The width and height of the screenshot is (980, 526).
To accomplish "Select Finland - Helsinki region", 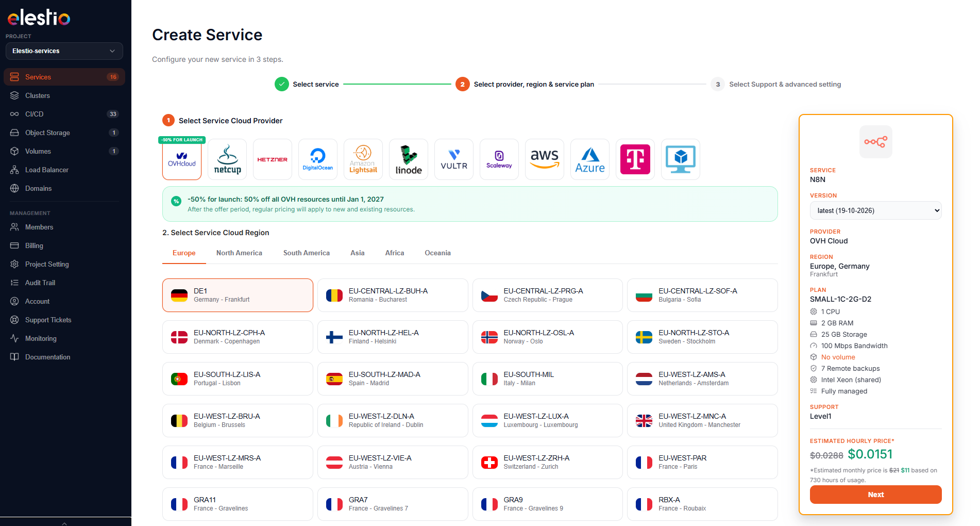I will 393,337.
